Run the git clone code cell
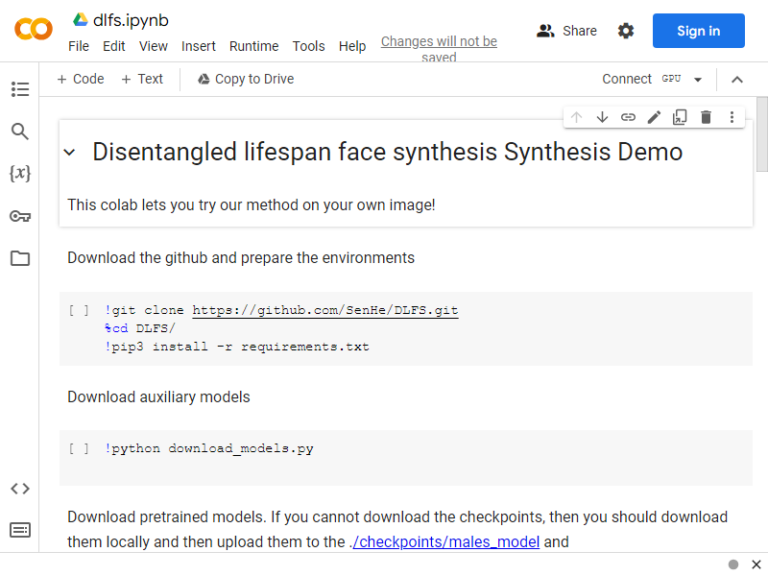 point(79,311)
